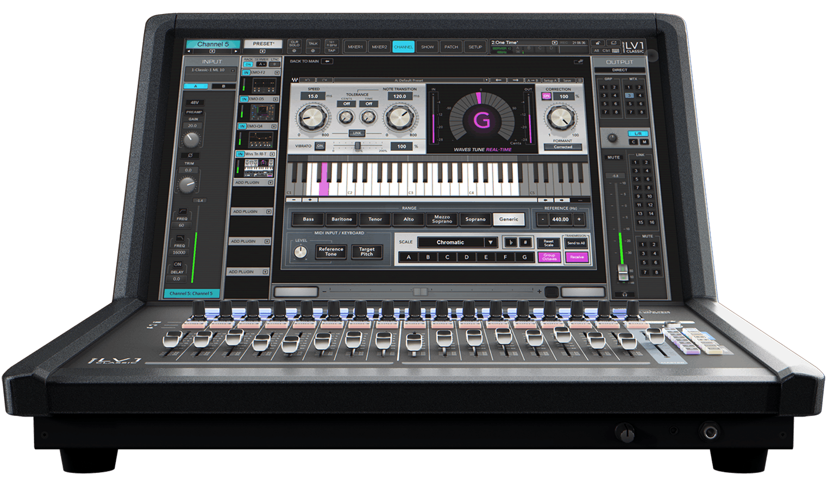Select the Tenor range button
Viewport: 827px width, 504px height.
click(375, 219)
